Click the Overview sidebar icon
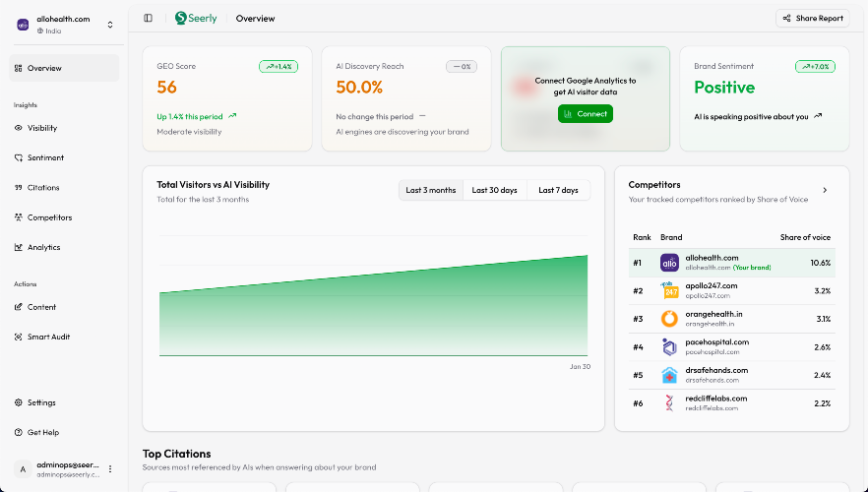Screen dimensions: 868x492 click(x=19, y=68)
